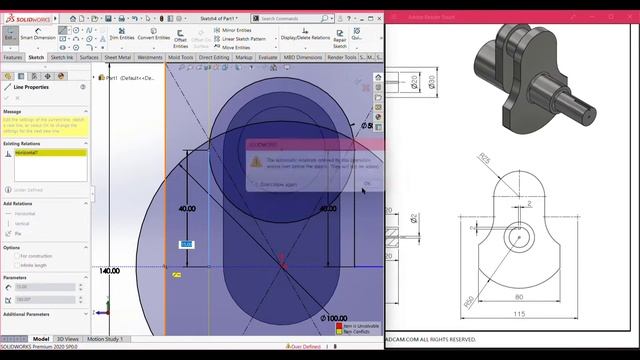The image size is (640, 360).
Task: Click Mirror Entities
Action: tap(233, 30)
